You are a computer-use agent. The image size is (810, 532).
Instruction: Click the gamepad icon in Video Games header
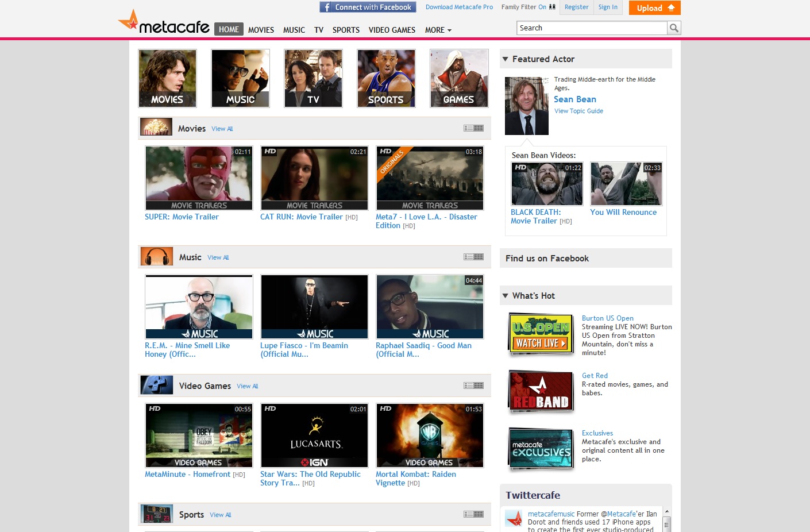coord(157,385)
